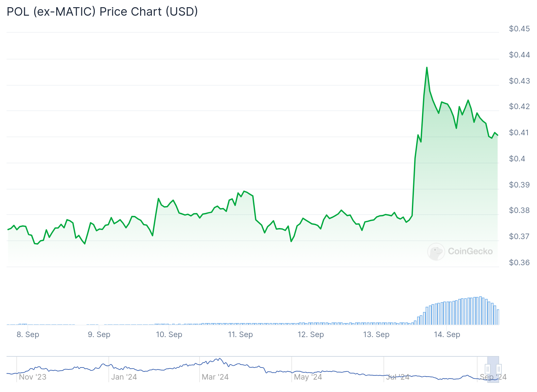Click Jan '24 in the navigator timeline
The width and height of the screenshot is (537, 392).
pyautogui.click(x=124, y=377)
